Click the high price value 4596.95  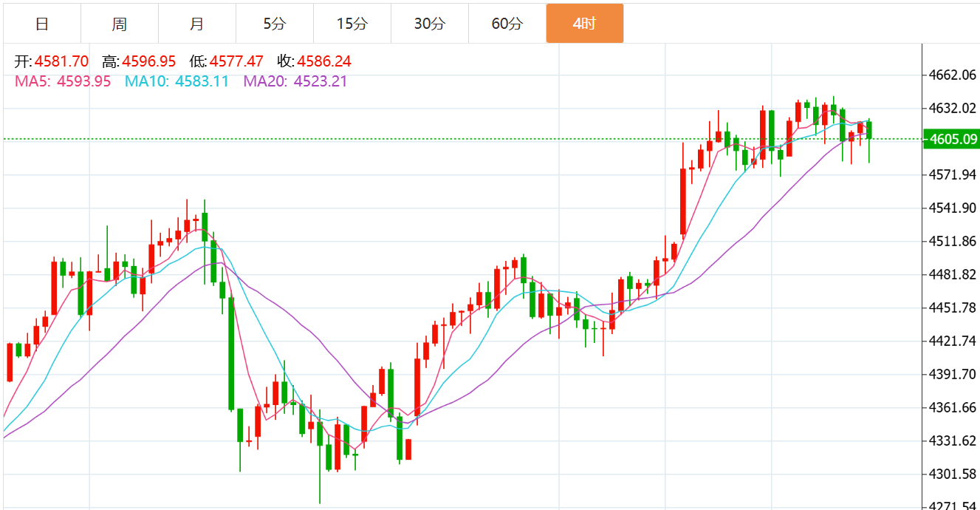[149, 61]
